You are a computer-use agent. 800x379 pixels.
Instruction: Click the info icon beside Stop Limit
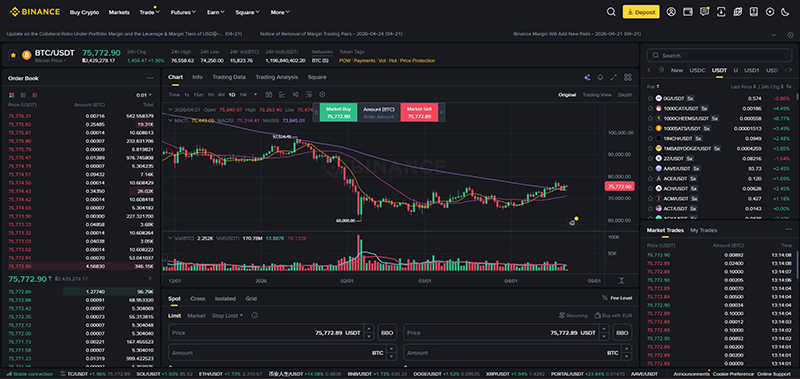254,316
